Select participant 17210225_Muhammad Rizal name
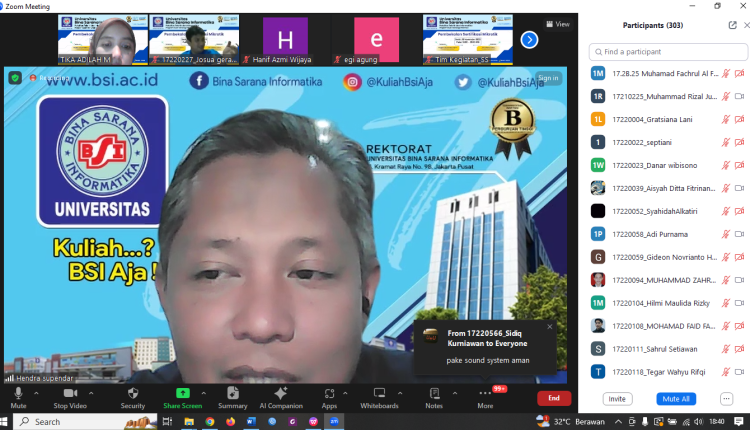This screenshot has height=430, width=750. click(665, 96)
